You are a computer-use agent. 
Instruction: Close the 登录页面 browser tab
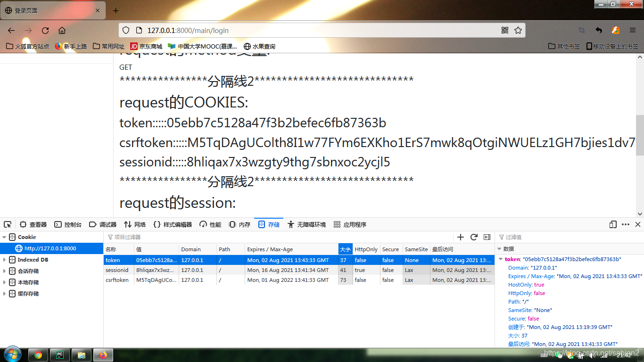tap(98, 10)
